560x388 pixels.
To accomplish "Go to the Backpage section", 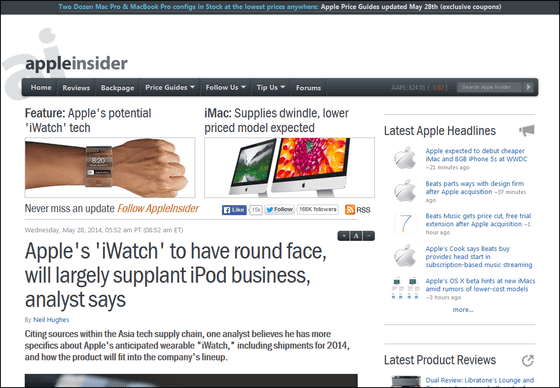I will [x=118, y=88].
